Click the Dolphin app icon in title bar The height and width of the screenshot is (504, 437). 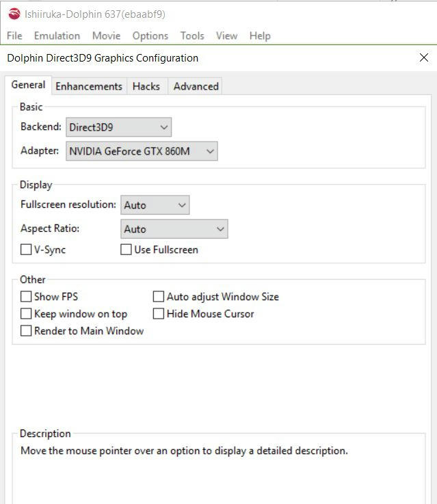pyautogui.click(x=14, y=14)
